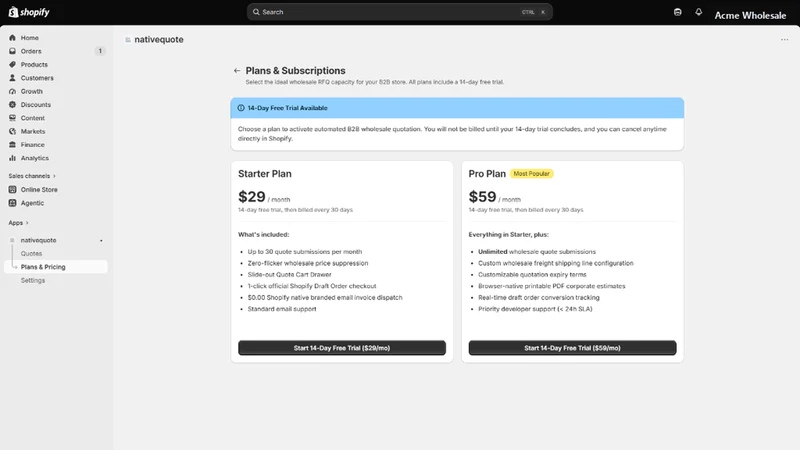The image size is (800, 450).
Task: Open the notifications bell
Action: point(698,12)
